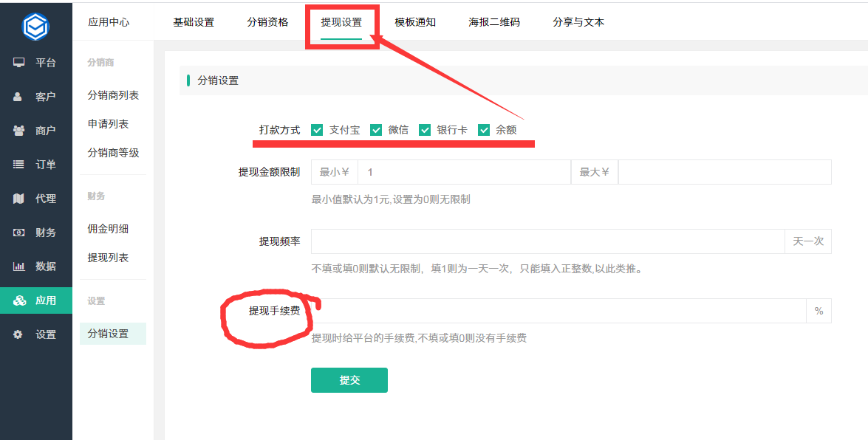Click the person icon beside 客户

[18, 96]
